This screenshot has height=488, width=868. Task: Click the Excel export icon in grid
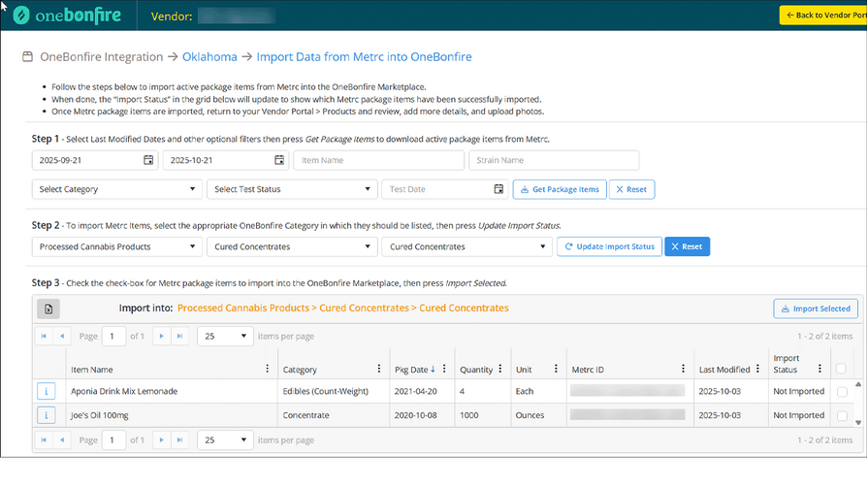[x=48, y=309]
